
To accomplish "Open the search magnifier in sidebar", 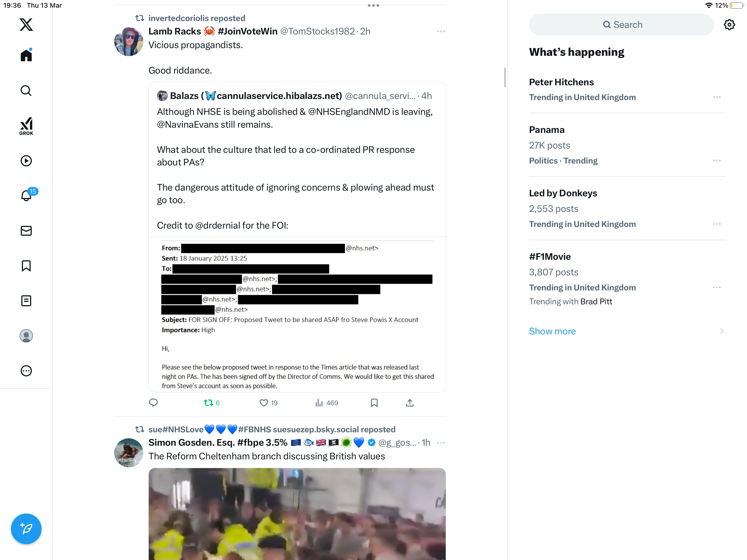I will pyautogui.click(x=26, y=91).
